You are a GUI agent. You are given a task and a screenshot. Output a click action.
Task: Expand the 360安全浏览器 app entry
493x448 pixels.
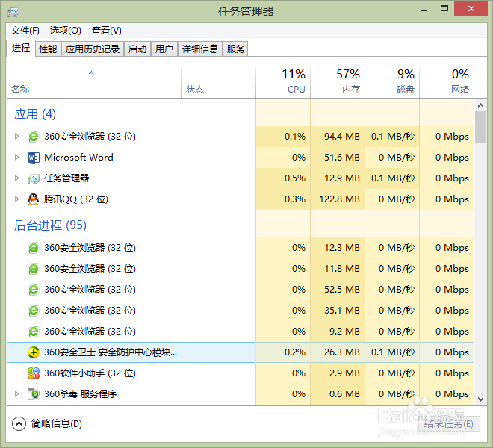coord(16,137)
